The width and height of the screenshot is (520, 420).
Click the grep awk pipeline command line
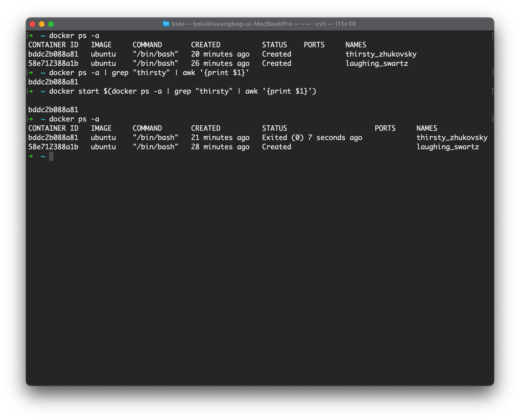(149, 73)
